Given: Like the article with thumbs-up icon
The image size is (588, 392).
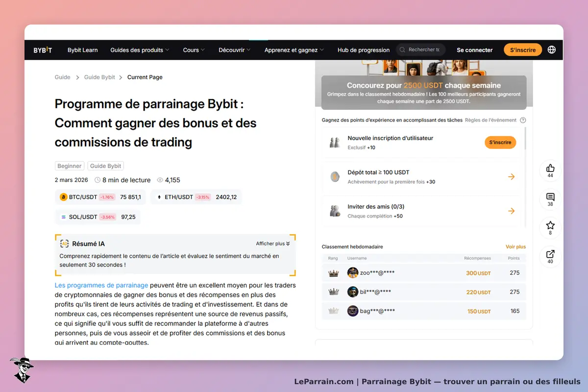Looking at the screenshot, I should [x=550, y=168].
